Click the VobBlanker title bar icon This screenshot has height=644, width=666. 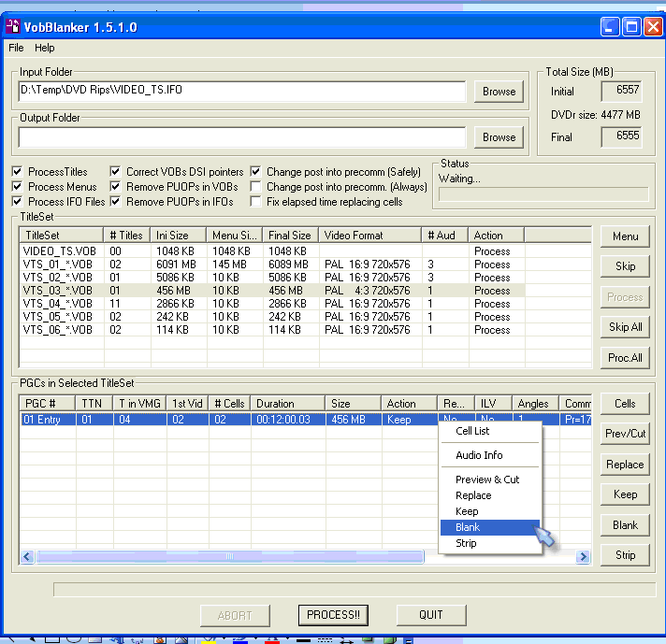[x=12, y=27]
